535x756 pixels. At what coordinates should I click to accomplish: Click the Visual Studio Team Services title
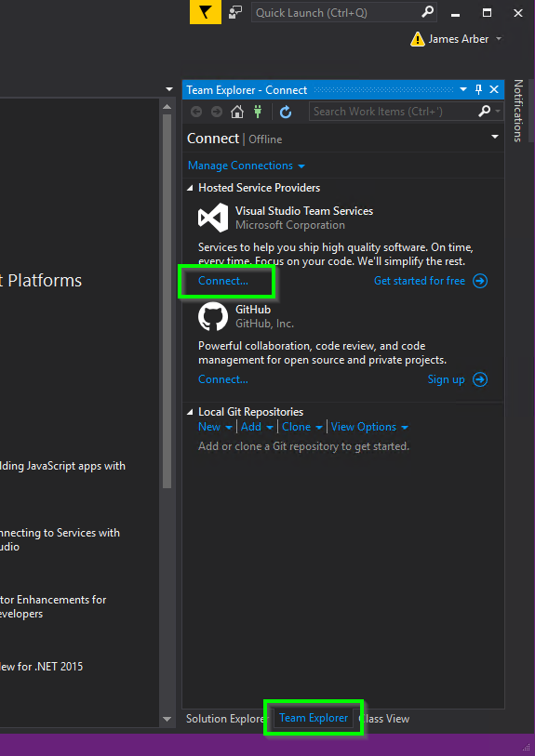(304, 211)
